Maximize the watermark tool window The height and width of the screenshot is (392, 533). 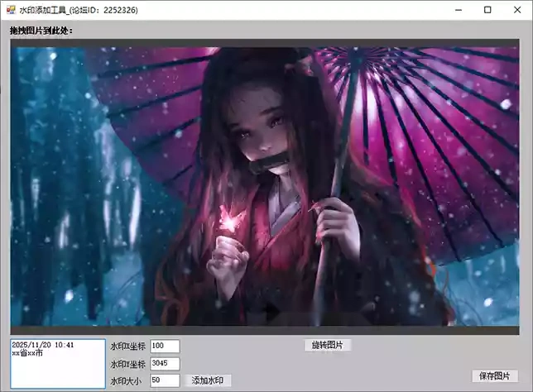487,9
